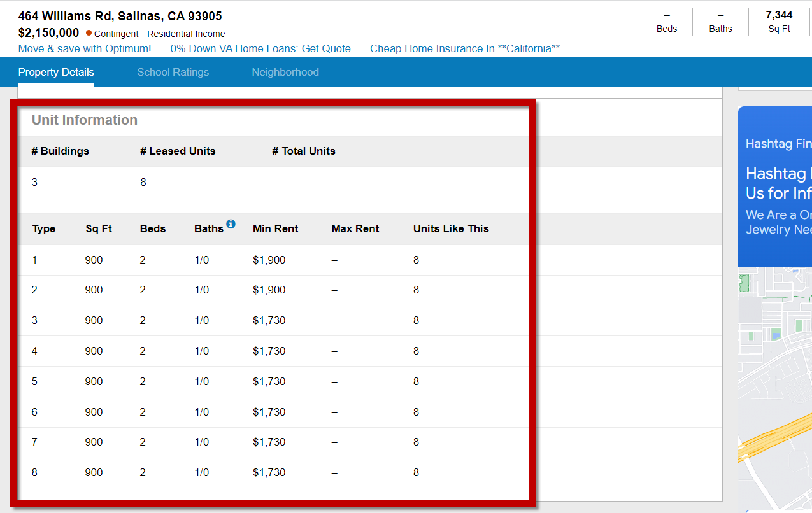Click the info icon beside the Baths column
Image resolution: width=812 pixels, height=513 pixels.
231,224
